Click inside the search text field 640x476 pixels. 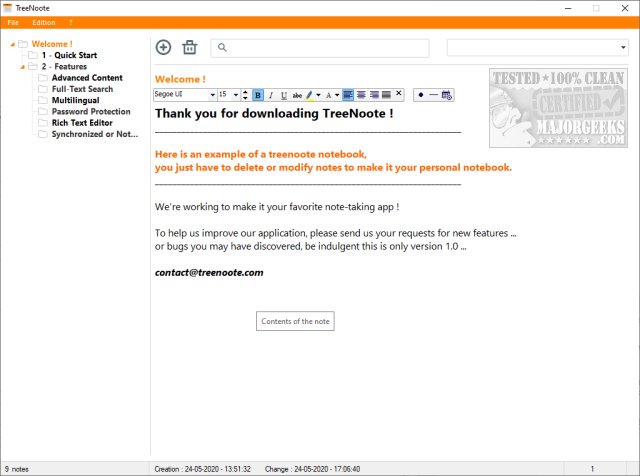point(320,48)
